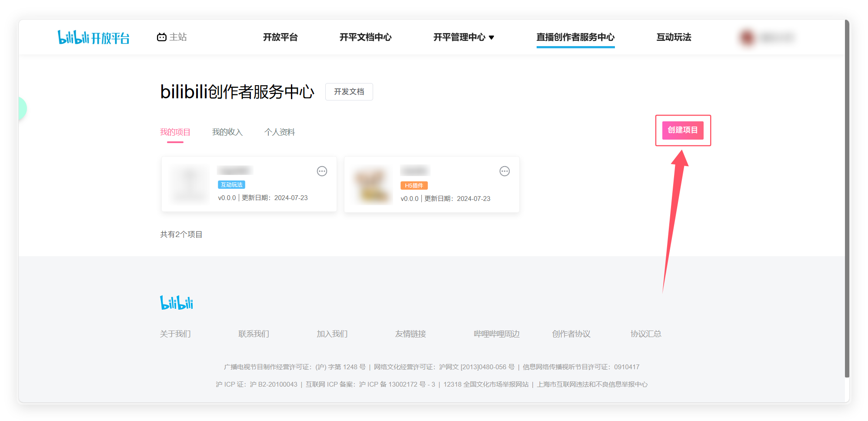Open the 主站 link with TV icon

click(172, 37)
